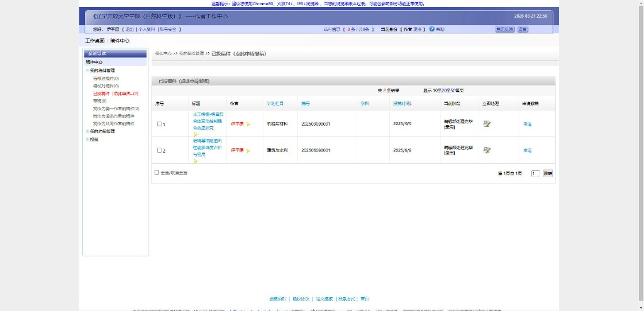Sort by the 投稿时间 column header
This screenshot has width=644, height=311.
[x=402, y=103]
